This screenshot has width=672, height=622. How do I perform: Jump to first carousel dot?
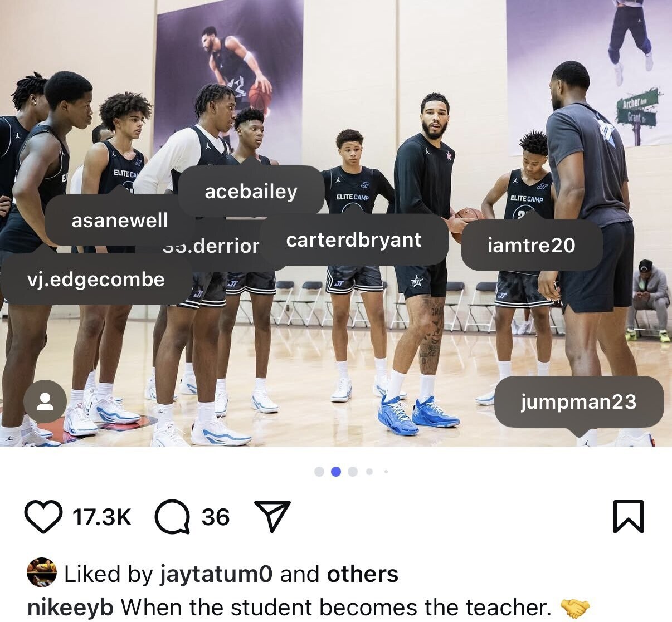click(x=319, y=472)
